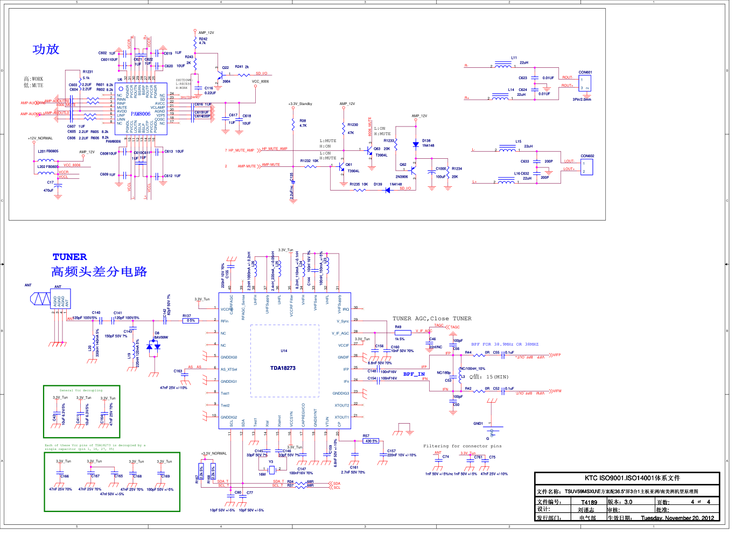Click the blue 功放 section title
Screen dimensions: 756x534
point(46,49)
